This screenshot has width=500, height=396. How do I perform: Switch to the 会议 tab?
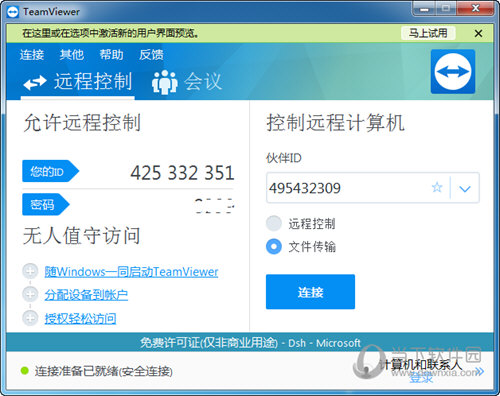pyautogui.click(x=187, y=82)
